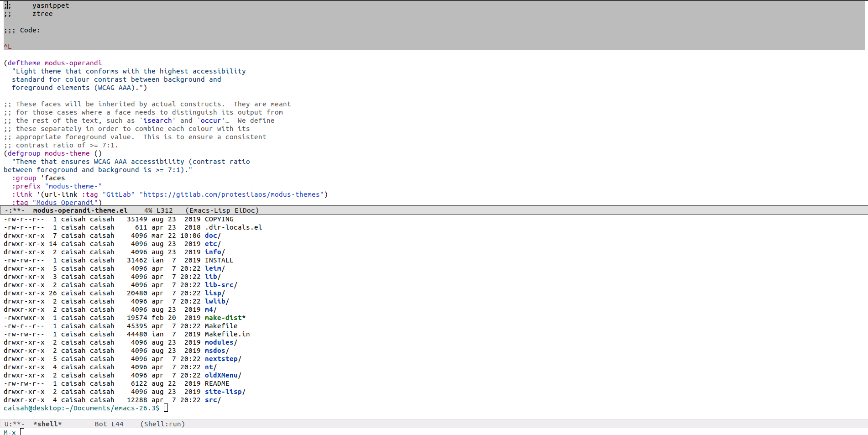The width and height of the screenshot is (868, 435).
Task: Click the isearch reference in the comment
Action: [x=157, y=121]
